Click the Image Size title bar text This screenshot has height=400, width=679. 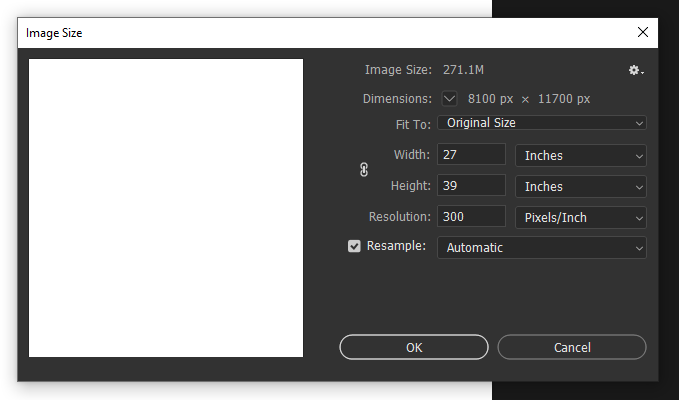(54, 33)
